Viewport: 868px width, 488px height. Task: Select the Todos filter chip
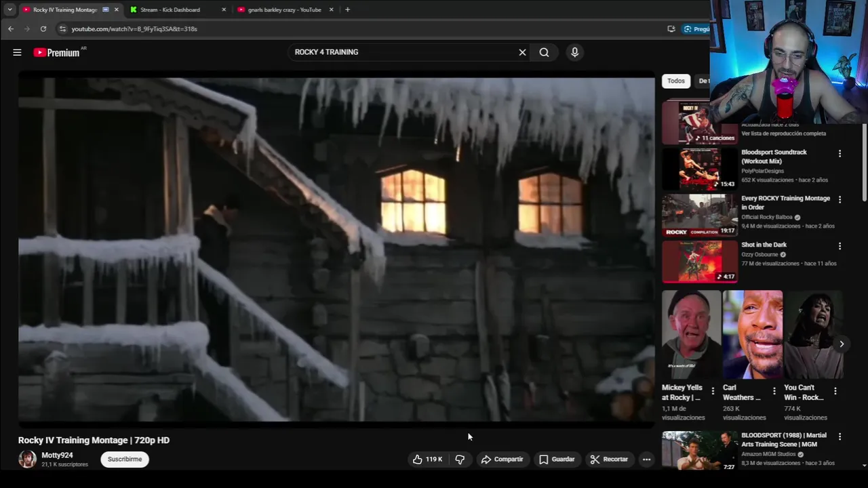point(676,81)
